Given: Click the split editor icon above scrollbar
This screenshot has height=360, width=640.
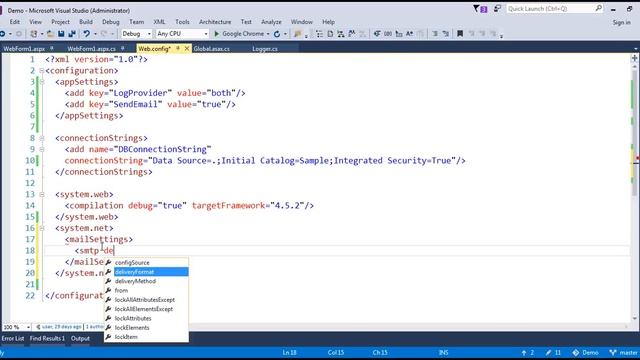Looking at the screenshot, I should (x=634, y=58).
